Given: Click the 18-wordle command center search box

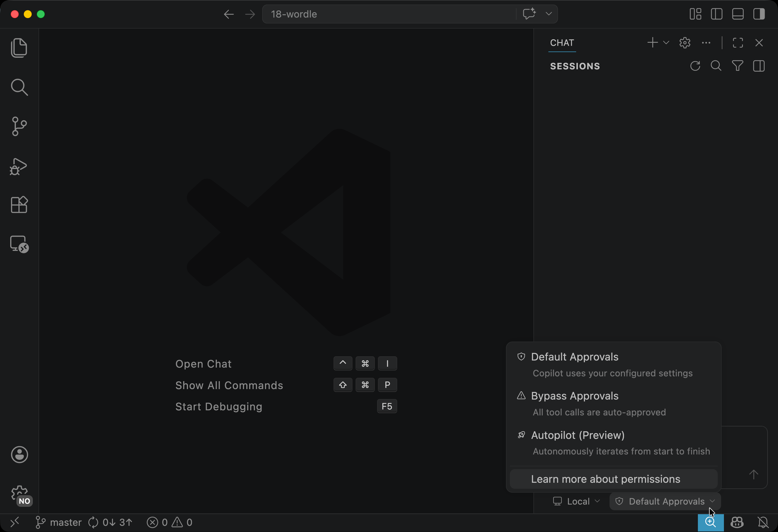Looking at the screenshot, I should coord(389,14).
